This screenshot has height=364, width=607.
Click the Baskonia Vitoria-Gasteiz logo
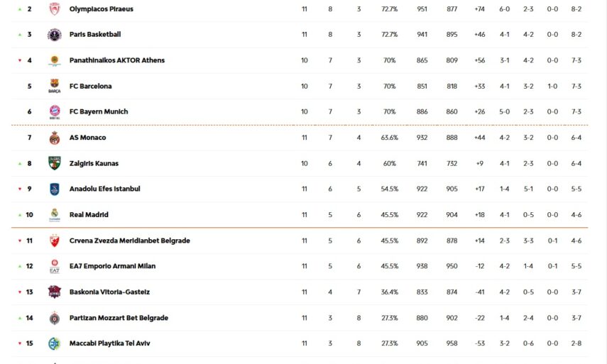pos(55,292)
